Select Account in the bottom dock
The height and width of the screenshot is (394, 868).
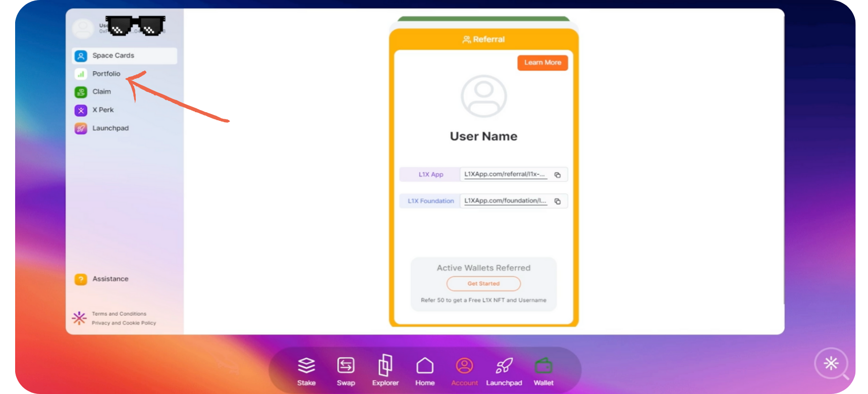point(464,371)
